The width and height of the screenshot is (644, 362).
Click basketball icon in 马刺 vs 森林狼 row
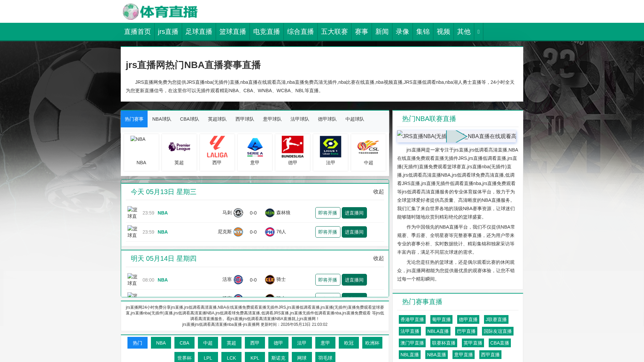[132, 213]
